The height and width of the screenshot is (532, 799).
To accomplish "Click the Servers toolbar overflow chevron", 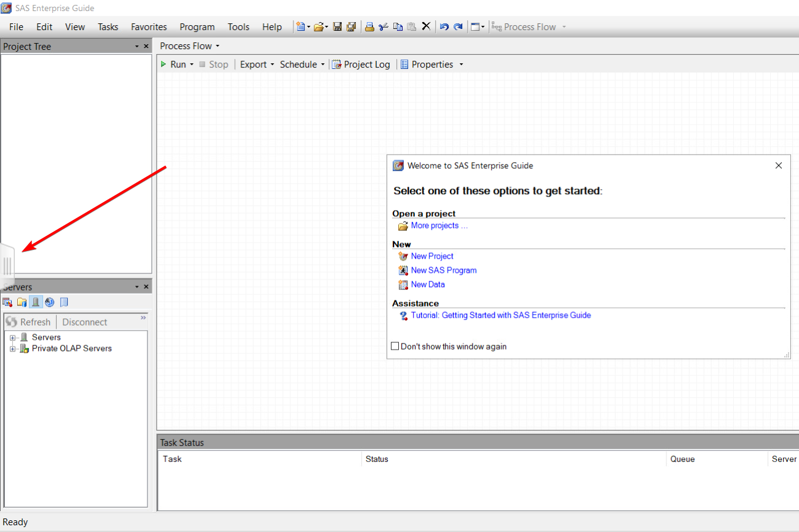I will tap(143, 318).
